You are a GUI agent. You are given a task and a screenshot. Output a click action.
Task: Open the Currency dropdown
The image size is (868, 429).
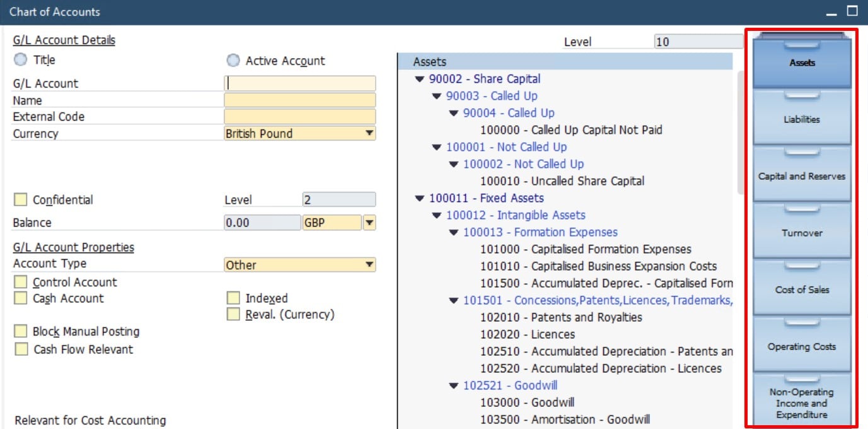click(x=369, y=133)
